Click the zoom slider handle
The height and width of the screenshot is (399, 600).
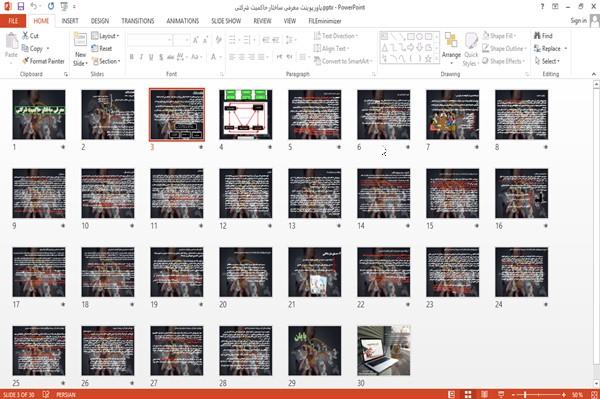(525, 394)
